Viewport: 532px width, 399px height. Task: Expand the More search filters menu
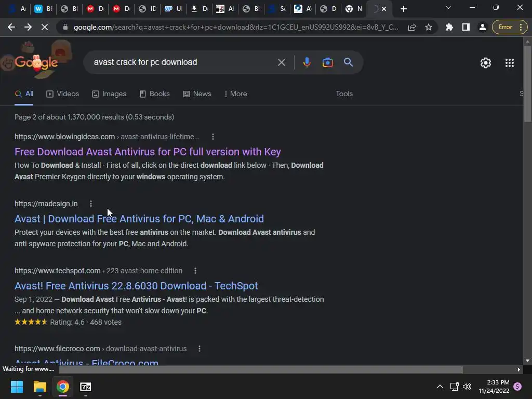[x=235, y=94]
